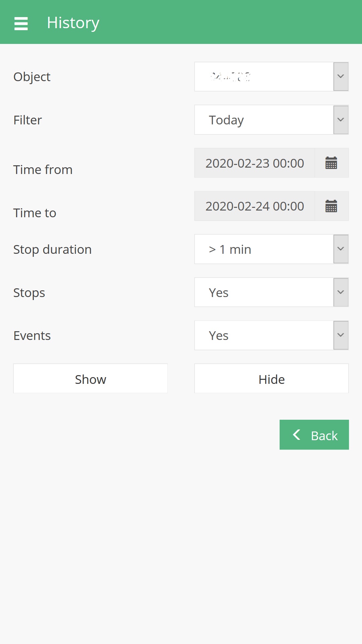Click the Time to date field
The image size is (362, 644).
(255, 206)
